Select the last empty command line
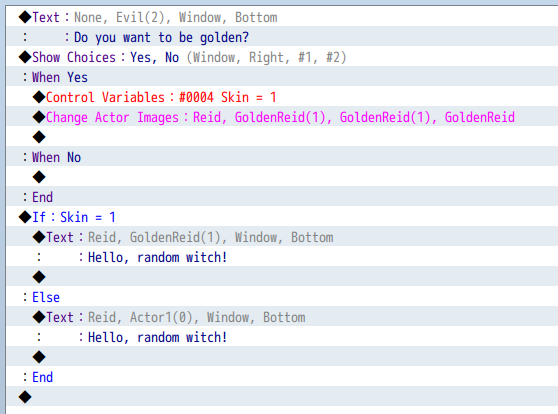This screenshot has height=414, width=558. click(282, 397)
